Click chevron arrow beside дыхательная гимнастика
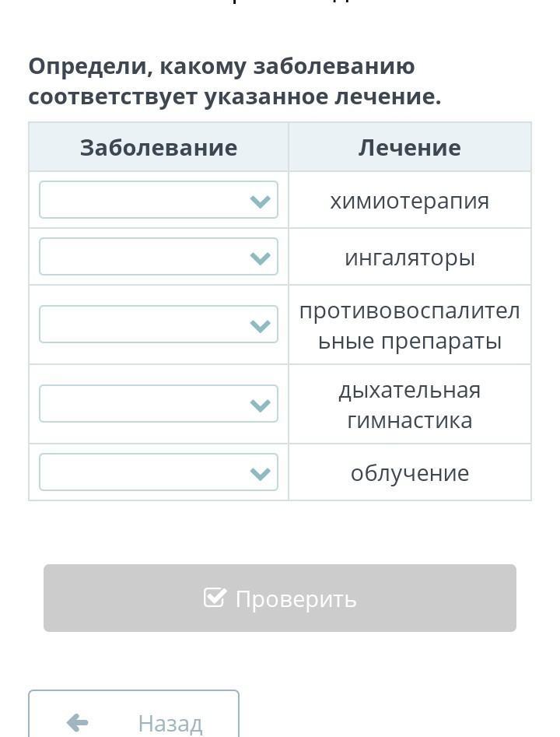This screenshot has height=737, width=560. [x=260, y=405]
